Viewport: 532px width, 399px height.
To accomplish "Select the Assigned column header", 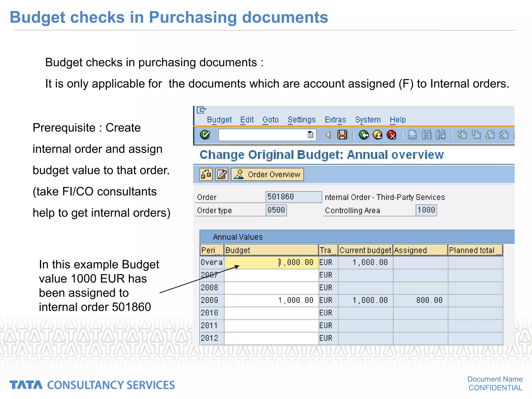I will (x=420, y=250).
